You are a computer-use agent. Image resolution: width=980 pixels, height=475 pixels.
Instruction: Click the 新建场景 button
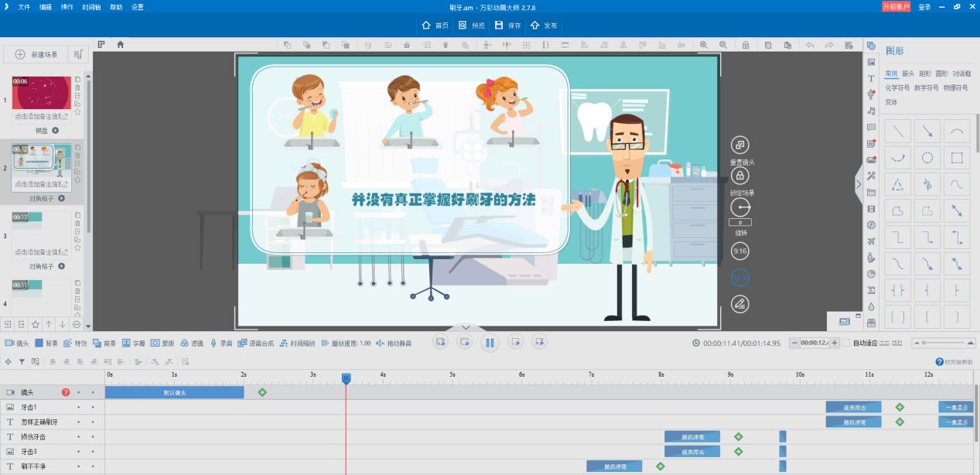point(36,54)
